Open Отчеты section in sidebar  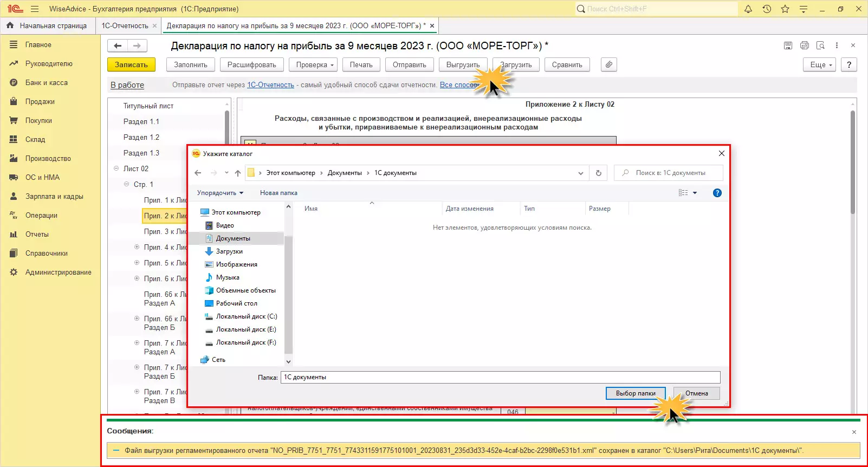[x=37, y=235]
